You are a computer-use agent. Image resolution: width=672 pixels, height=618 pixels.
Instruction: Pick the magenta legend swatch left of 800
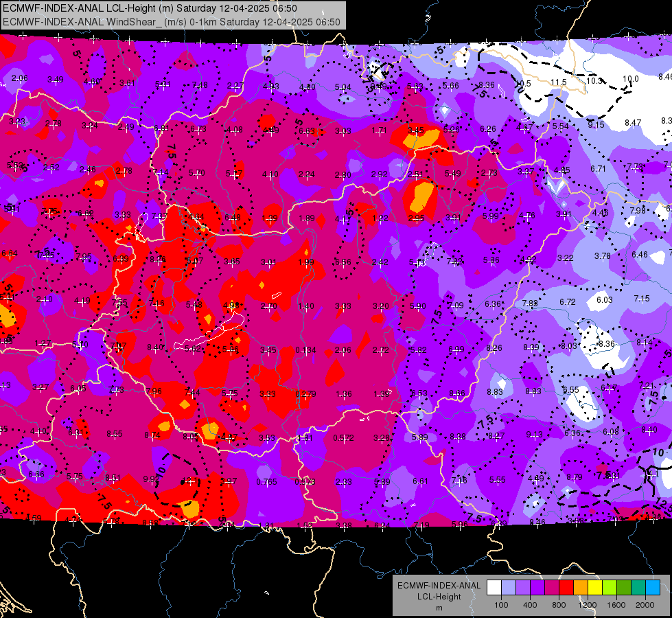[552, 587]
